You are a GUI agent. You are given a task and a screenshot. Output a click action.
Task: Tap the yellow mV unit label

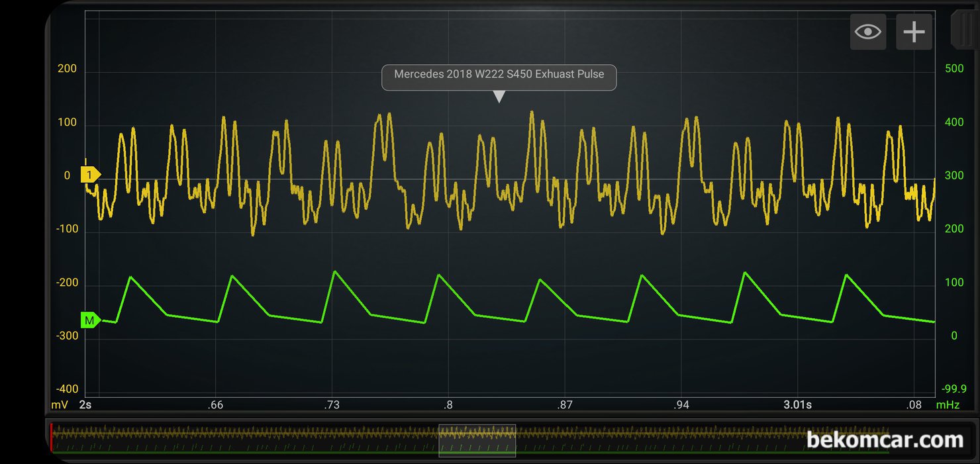click(60, 404)
